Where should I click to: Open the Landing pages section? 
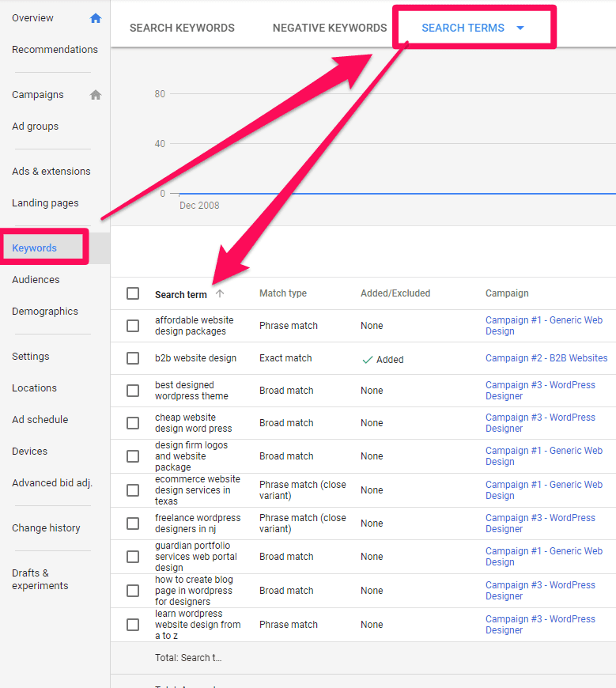click(x=45, y=203)
